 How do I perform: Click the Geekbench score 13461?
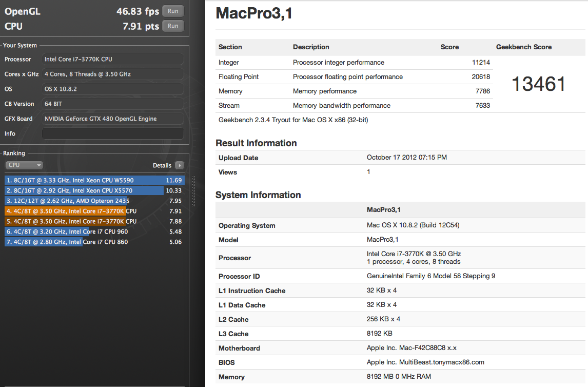pos(538,84)
